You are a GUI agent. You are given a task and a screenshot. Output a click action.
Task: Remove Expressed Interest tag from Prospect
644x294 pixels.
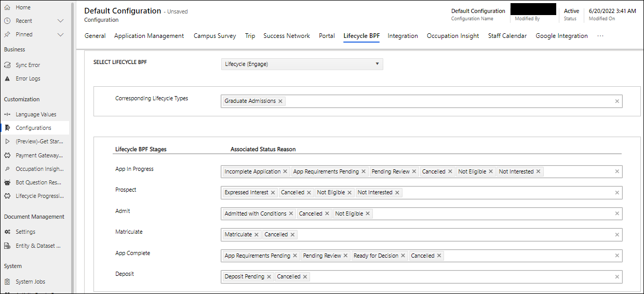[x=273, y=193]
